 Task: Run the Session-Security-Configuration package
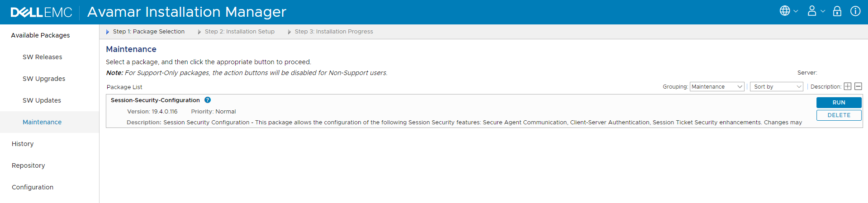[839, 103]
